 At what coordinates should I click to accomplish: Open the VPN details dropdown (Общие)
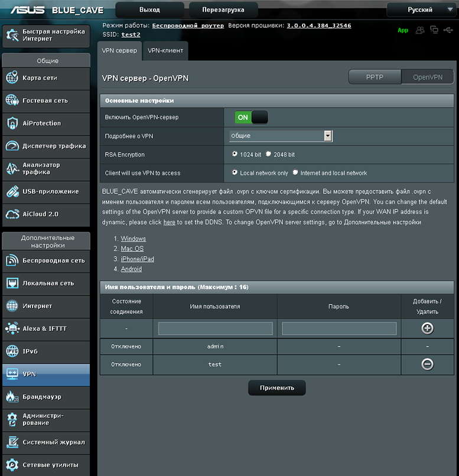coord(281,135)
